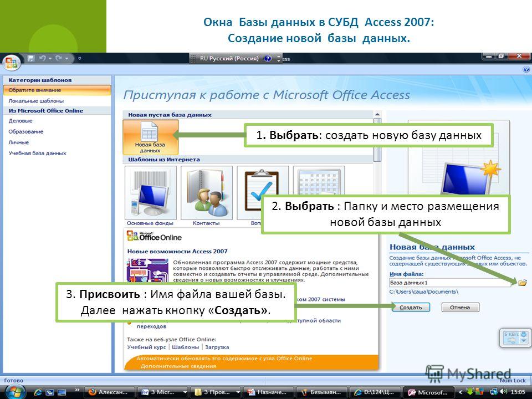Open Access Help blue question mark icon
The image size is (532, 399).
click(x=526, y=70)
